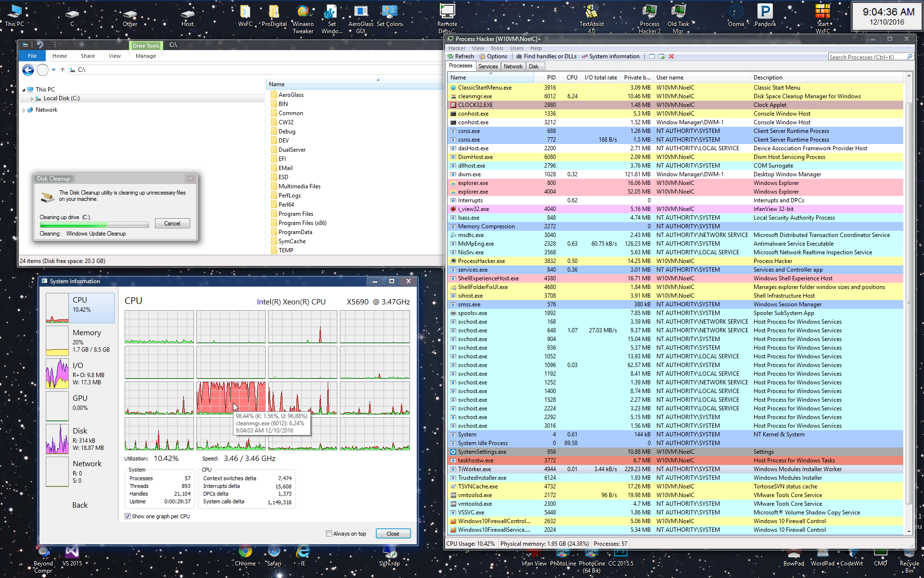Click the Disk Cleanup progress bar
This screenshot has height=578, width=924.
94,225
